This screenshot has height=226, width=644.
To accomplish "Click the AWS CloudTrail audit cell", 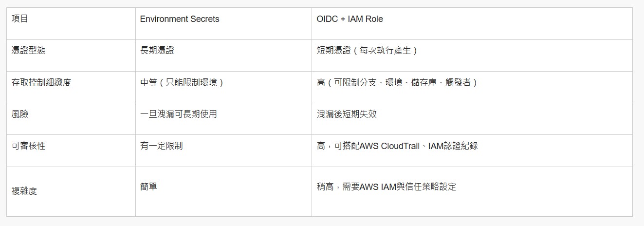I will point(472,151).
